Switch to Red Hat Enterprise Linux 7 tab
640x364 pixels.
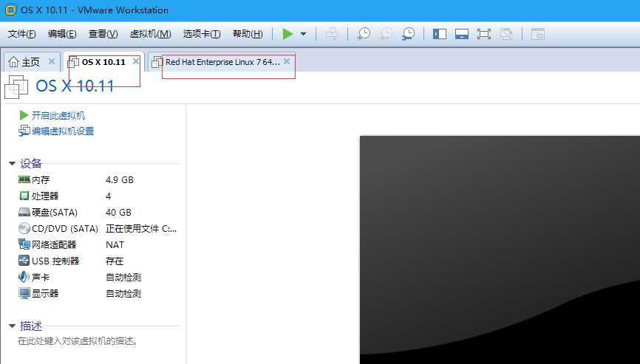pyautogui.click(x=223, y=62)
